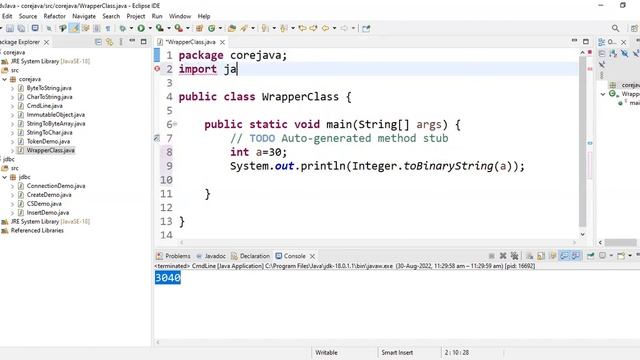The width and height of the screenshot is (640, 360).
Task: Click the error marker on line 2
Action: (x=157, y=69)
